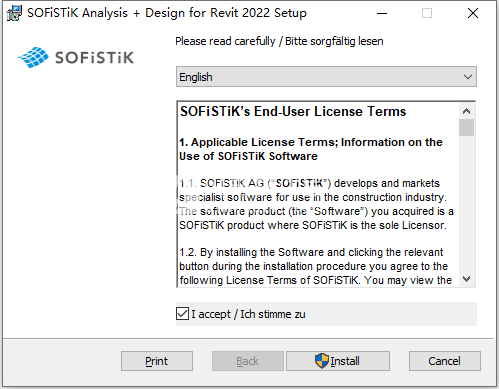
Task: Click paragraph 1.1 in the license text
Action: (x=316, y=204)
